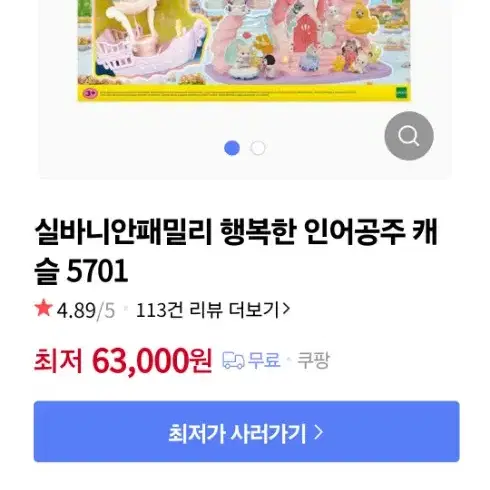Click the free delivery truck icon
The height and width of the screenshot is (490, 490).
point(233,360)
